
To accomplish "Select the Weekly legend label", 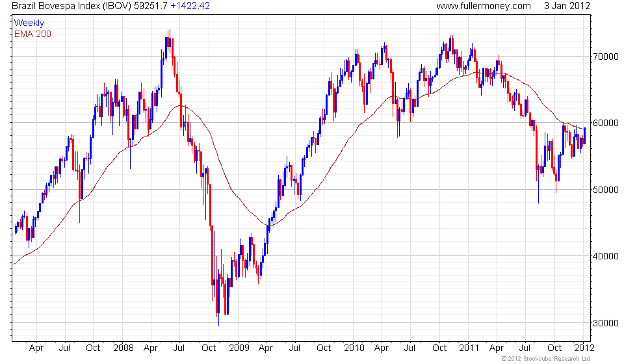I will pos(29,23).
